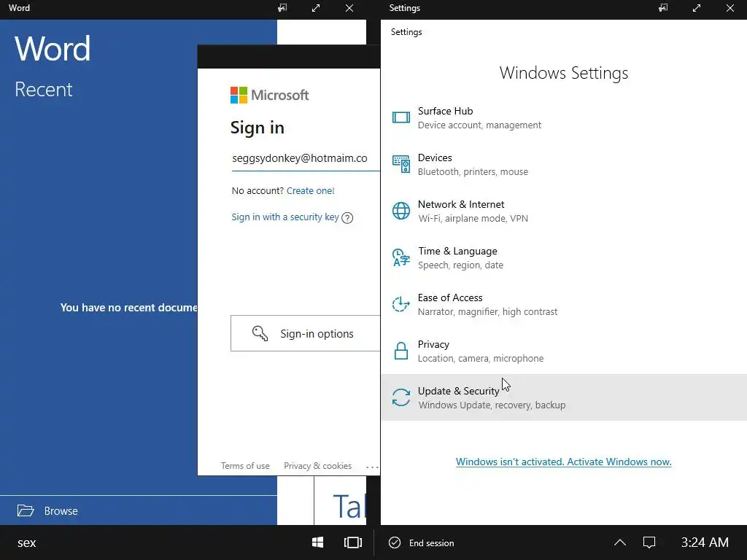This screenshot has width=747, height=560.
Task: Click 'Bluetooth, printers, mouse' description
Action: 473,171
